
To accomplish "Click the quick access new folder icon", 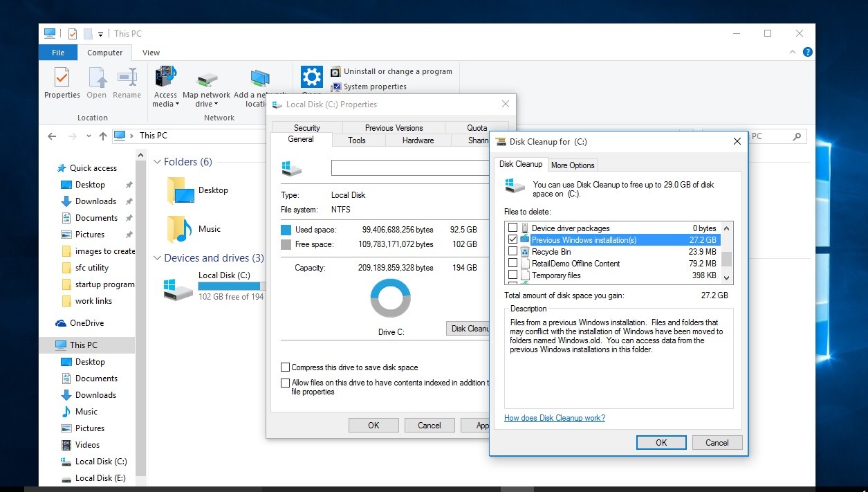I will [x=88, y=33].
